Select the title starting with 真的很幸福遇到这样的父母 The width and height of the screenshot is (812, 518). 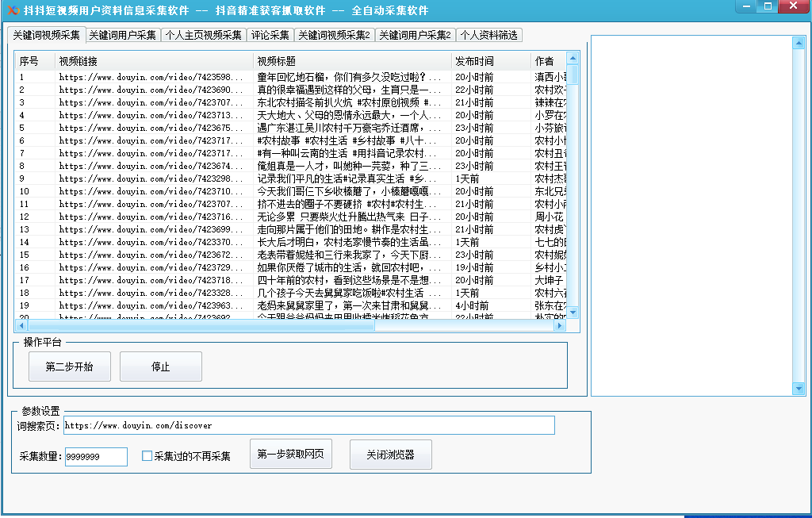349,90
